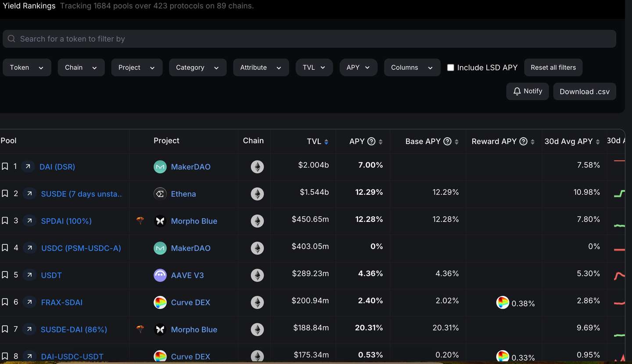Open the Chain filter dropdown
The height and width of the screenshot is (364, 632).
[x=81, y=68]
